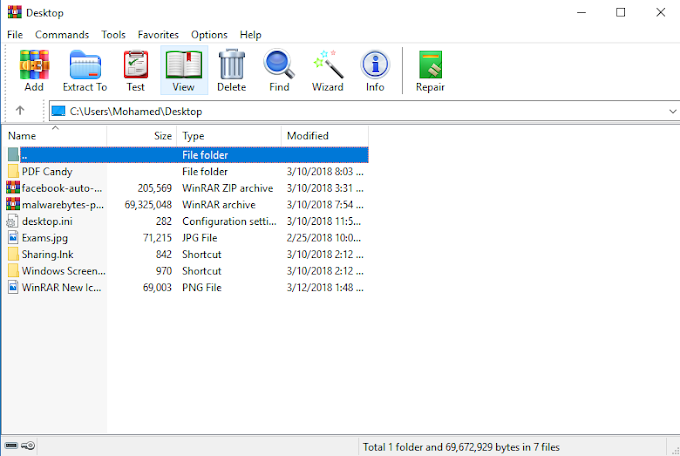680x456 pixels.
Task: Click the desktop.ini file icon
Action: pyautogui.click(x=13, y=221)
